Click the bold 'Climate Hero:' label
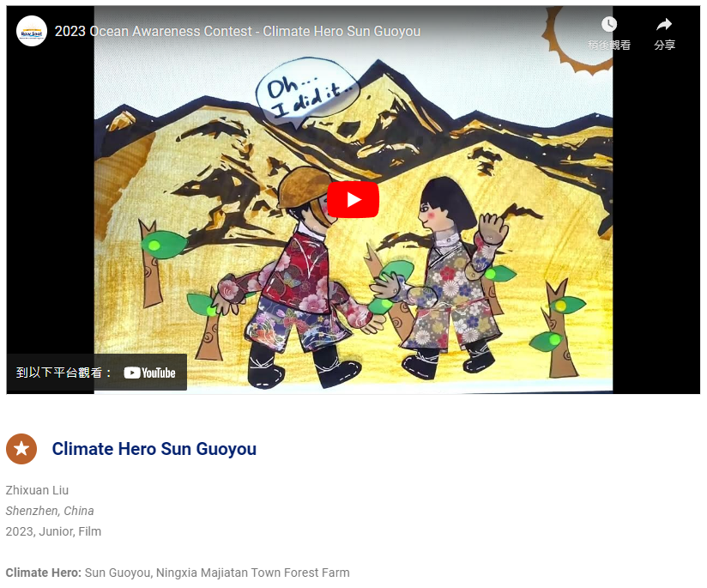 43,573
